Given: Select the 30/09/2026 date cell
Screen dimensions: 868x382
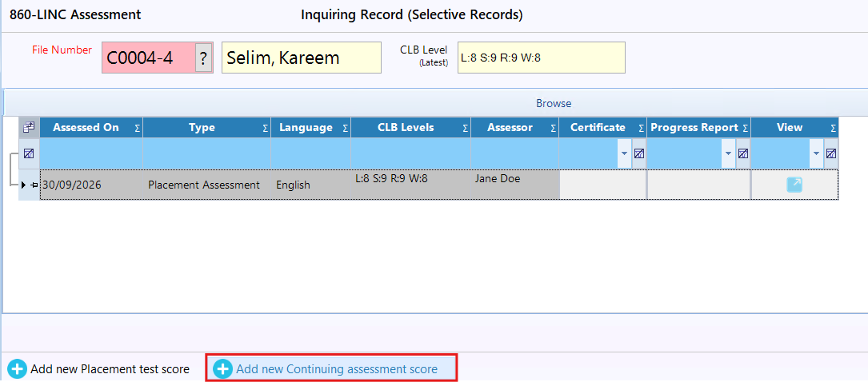Looking at the screenshot, I should click(x=91, y=185).
